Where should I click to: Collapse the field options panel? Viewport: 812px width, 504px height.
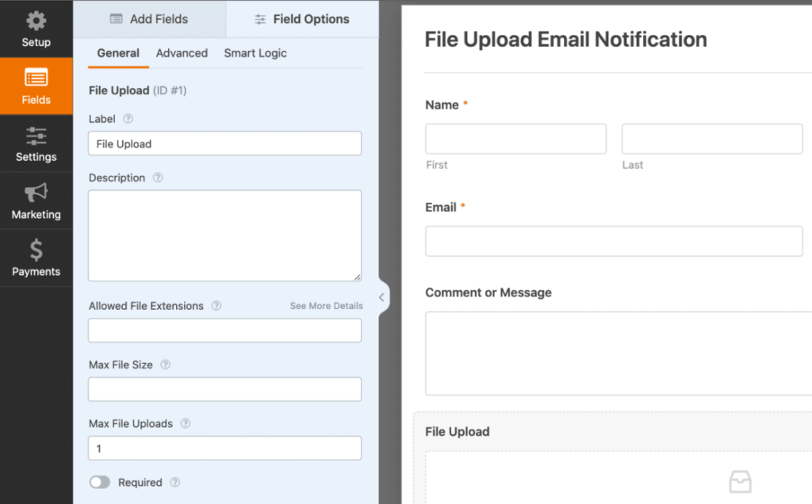(x=381, y=296)
